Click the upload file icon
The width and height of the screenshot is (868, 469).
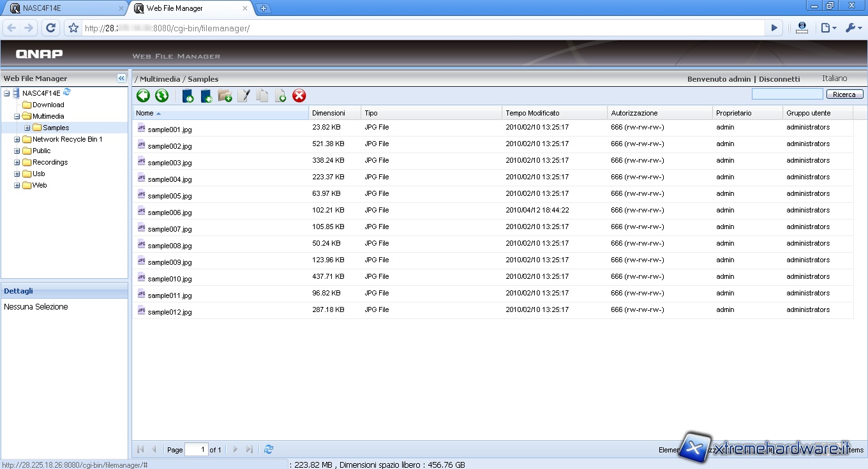click(x=188, y=96)
